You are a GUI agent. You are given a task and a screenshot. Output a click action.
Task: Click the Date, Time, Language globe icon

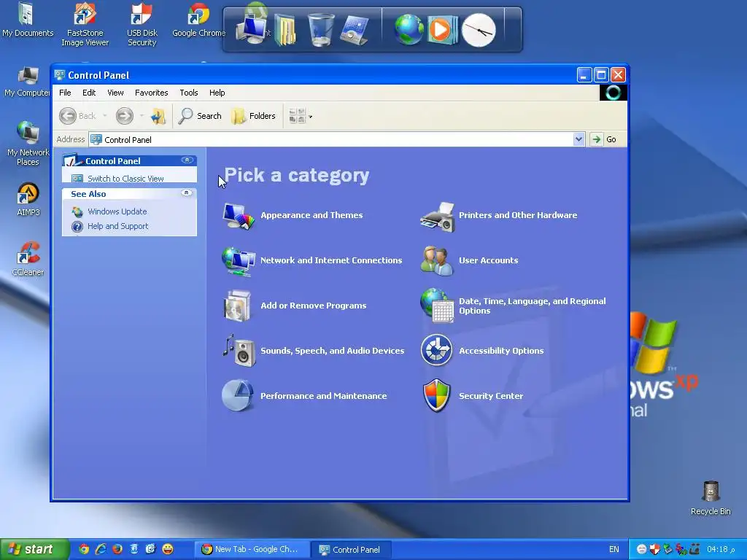point(437,306)
